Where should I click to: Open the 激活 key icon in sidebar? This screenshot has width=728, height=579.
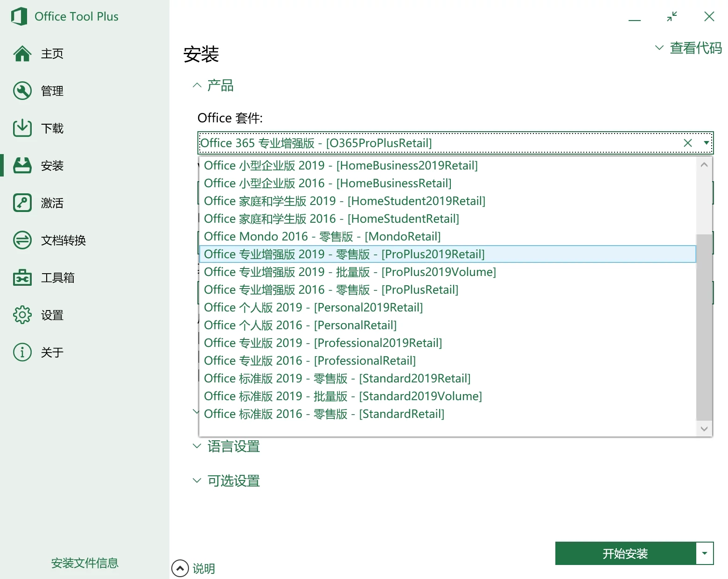(x=22, y=203)
